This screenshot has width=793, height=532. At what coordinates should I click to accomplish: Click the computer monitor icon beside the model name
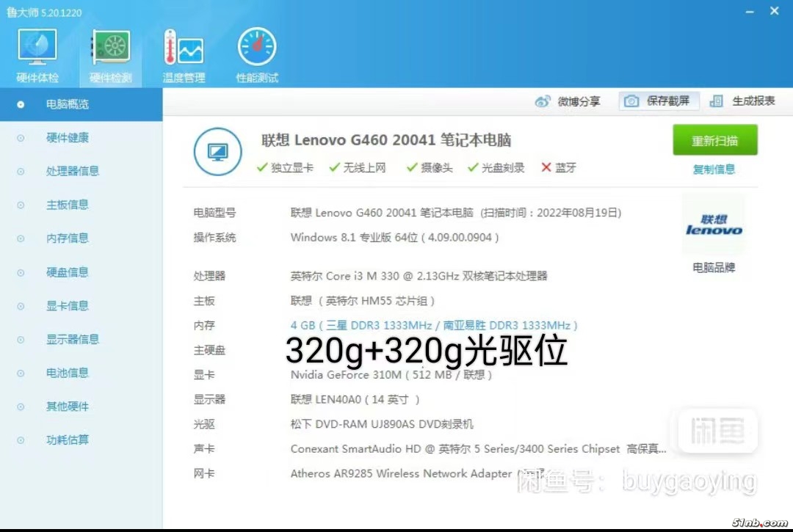pyautogui.click(x=217, y=152)
